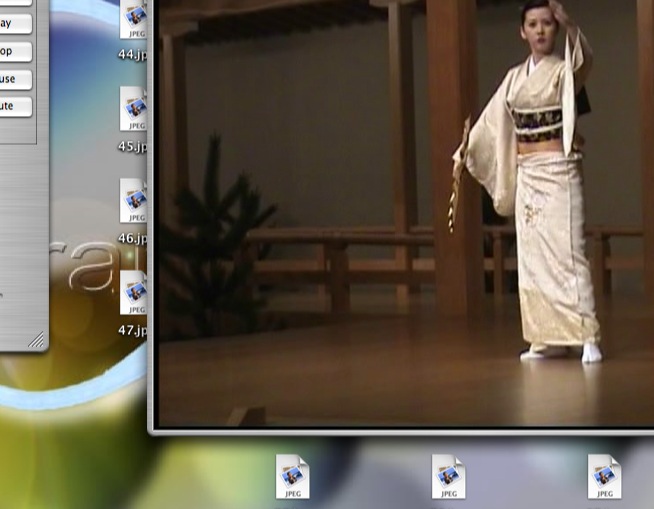Image resolution: width=654 pixels, height=509 pixels.
Task: Select the 45.jpg JPEG file icon
Action: (x=133, y=109)
